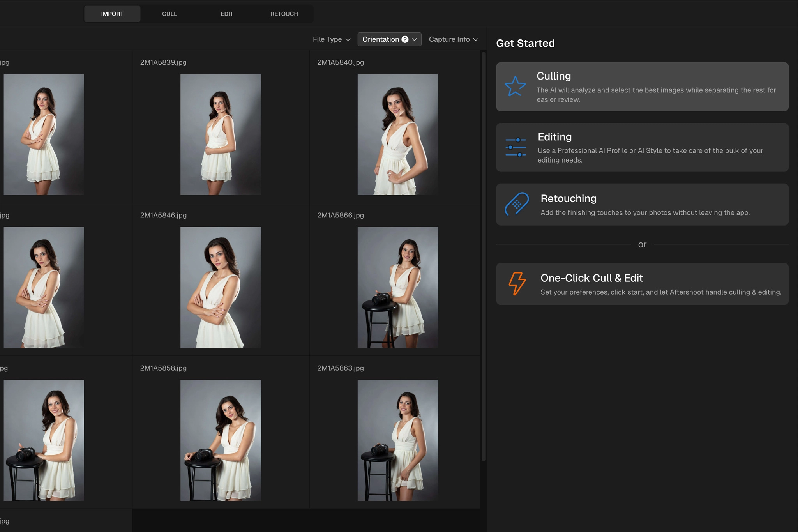Expand the Capture Info dropdown
798x532 pixels.
[454, 39]
